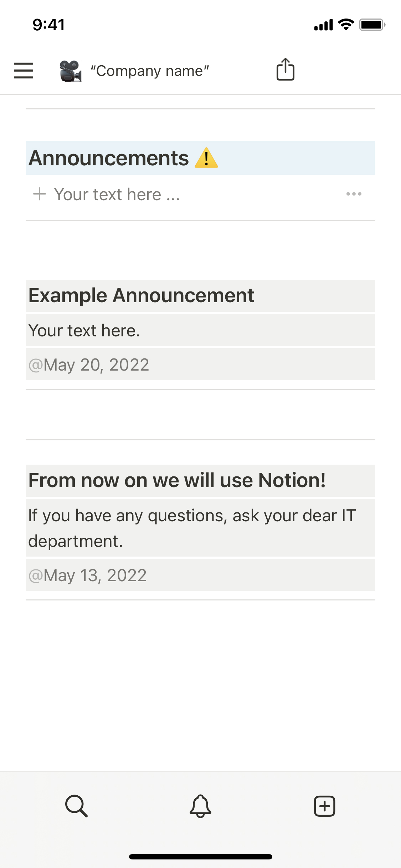Tap the battery indicator in status bar
Image resolution: width=401 pixels, height=868 pixels.
372,25
